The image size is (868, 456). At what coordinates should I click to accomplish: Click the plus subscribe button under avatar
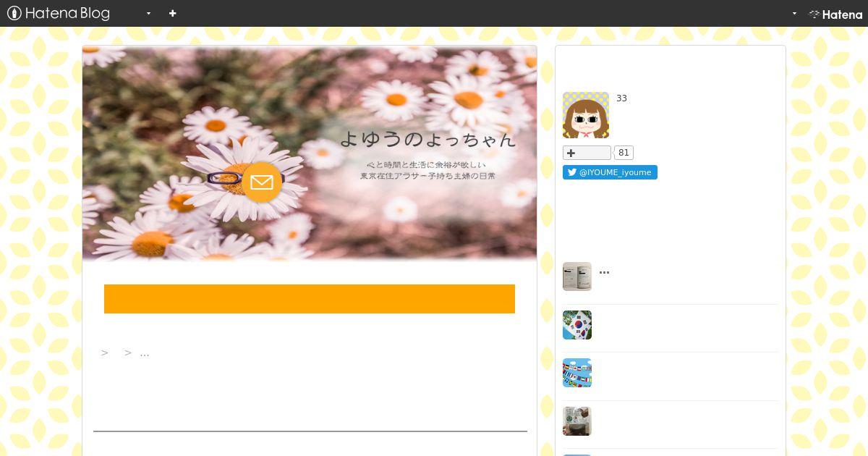click(x=587, y=153)
